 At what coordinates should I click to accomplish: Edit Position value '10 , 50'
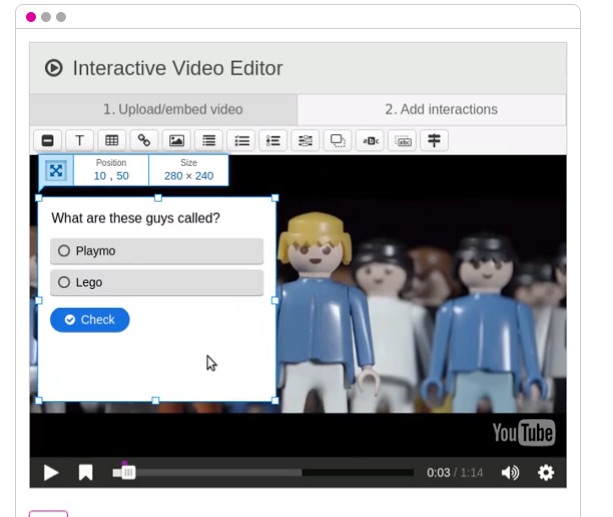click(111, 176)
